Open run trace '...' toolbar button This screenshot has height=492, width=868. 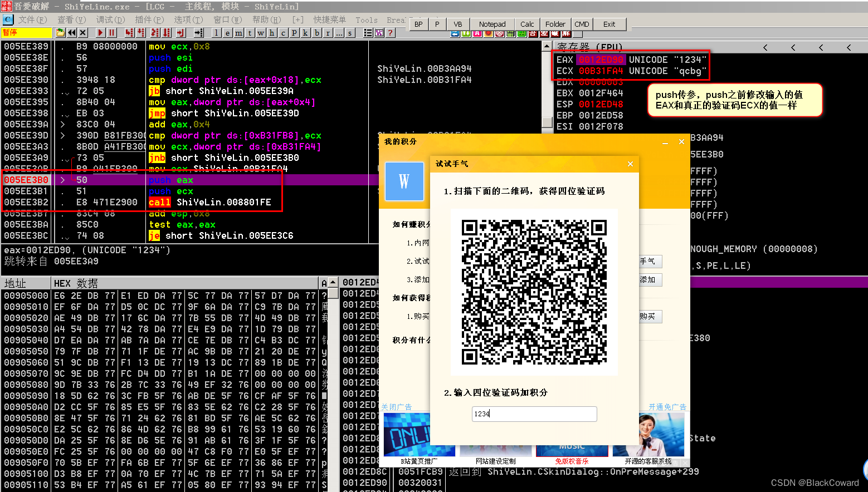339,33
